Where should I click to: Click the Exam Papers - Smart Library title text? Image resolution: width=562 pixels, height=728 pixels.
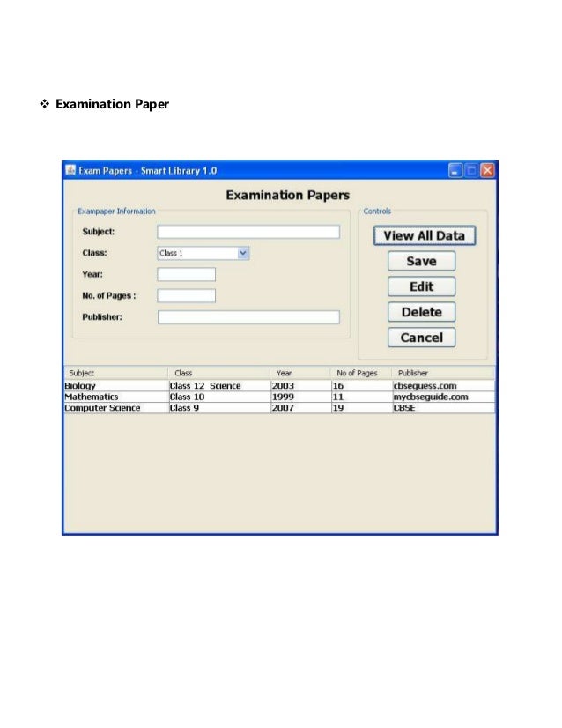(x=148, y=171)
